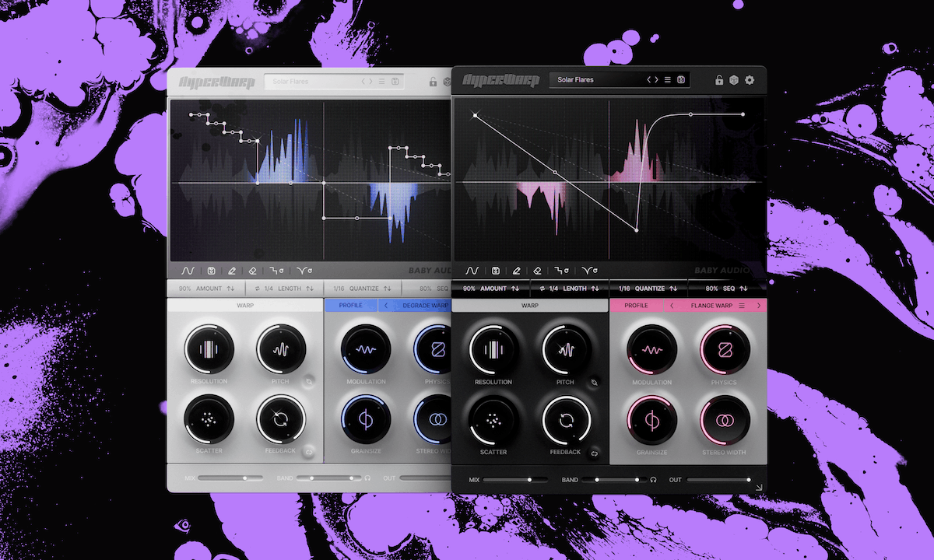
Task: Open AMOUNT arrows in light window
Action: pos(230,289)
